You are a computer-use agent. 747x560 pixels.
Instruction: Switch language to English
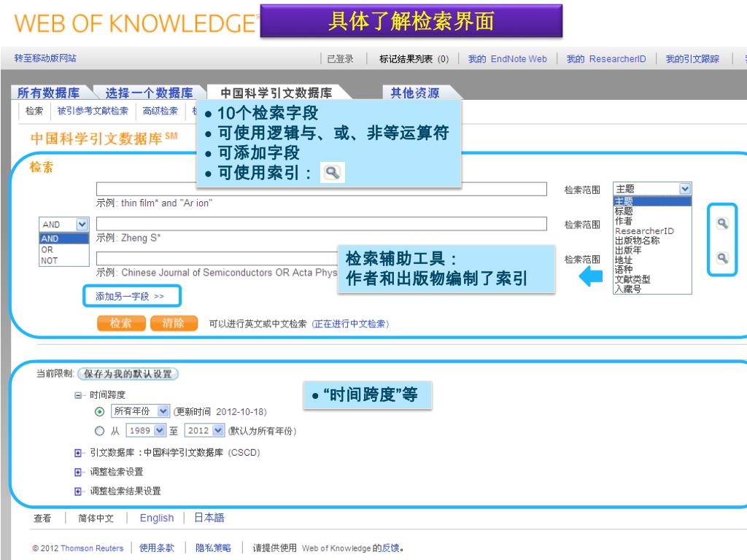(157, 518)
